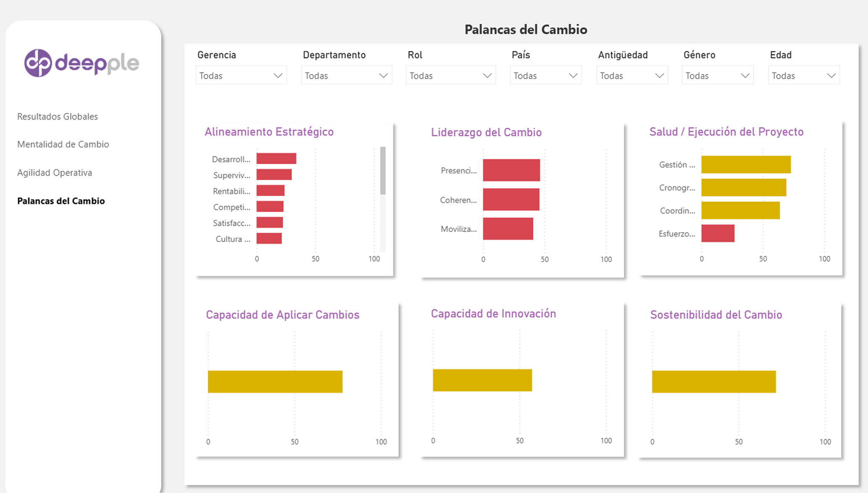
Task: Select the Capacidad de Innovación bar
Action: coord(482,380)
